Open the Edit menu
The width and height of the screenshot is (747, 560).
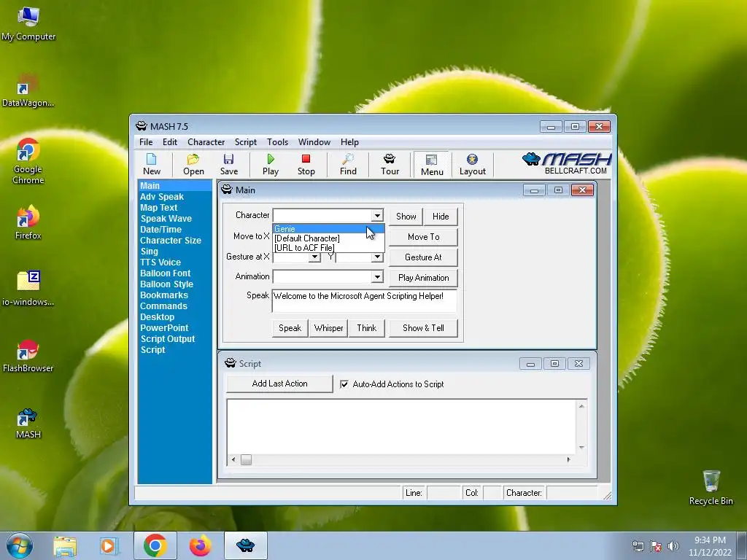point(169,142)
